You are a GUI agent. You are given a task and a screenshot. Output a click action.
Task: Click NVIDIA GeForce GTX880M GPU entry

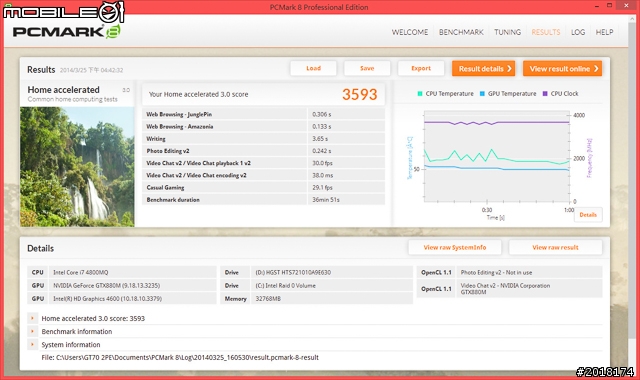coord(107,285)
